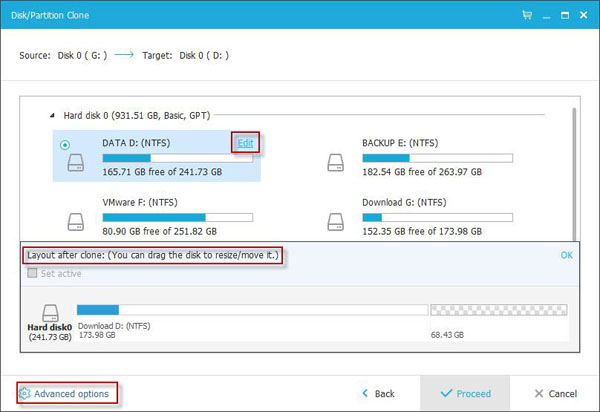Click the Download D: partition bar in layout
The image size is (600, 412).
tap(253, 310)
